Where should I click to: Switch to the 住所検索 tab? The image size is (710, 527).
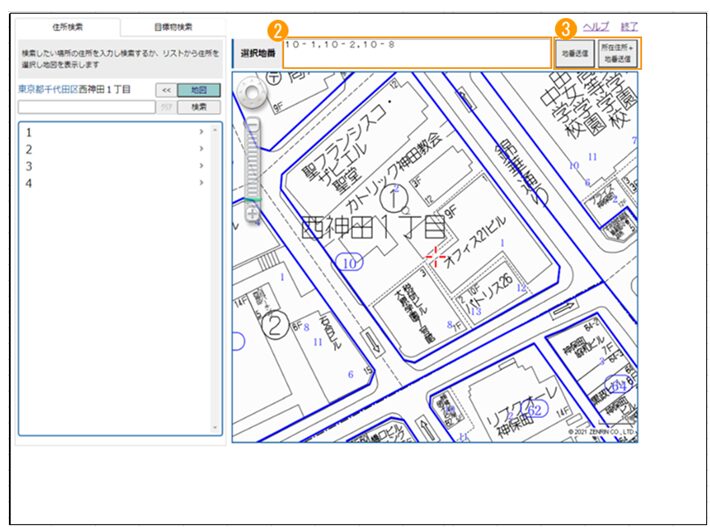tap(68, 27)
